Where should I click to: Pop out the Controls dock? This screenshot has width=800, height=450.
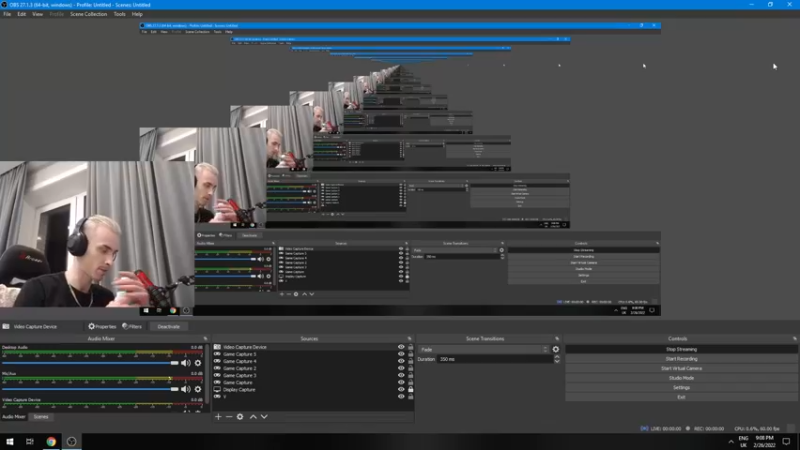pyautogui.click(x=794, y=339)
